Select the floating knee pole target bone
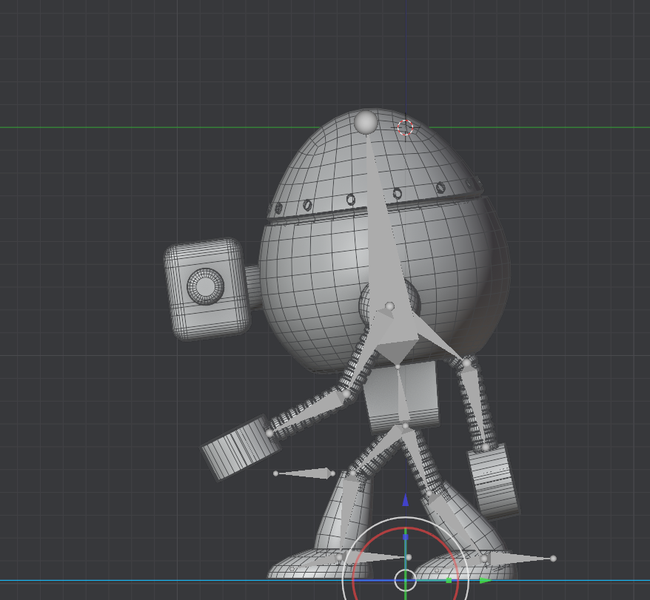The height and width of the screenshot is (600, 650). [304, 474]
